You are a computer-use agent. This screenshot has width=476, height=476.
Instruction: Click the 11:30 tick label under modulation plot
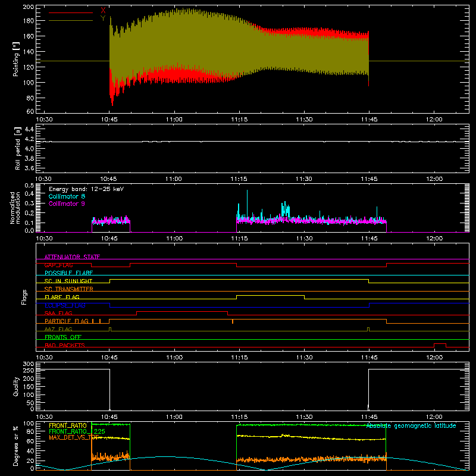click(304, 239)
